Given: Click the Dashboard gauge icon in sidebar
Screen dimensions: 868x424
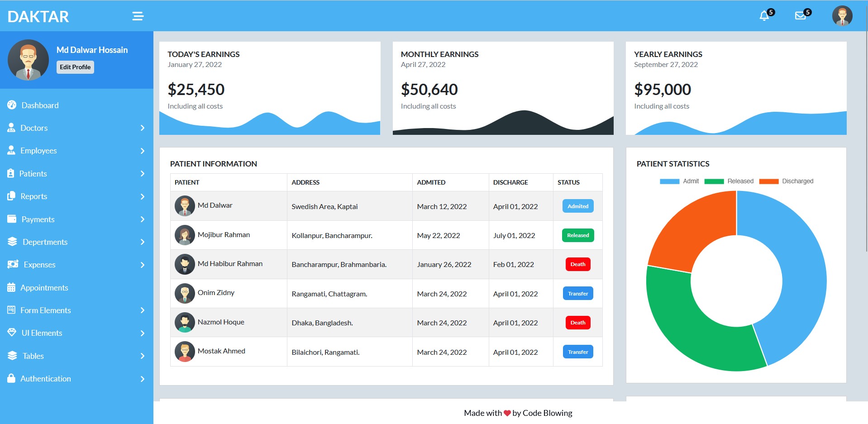Looking at the screenshot, I should click(12, 105).
